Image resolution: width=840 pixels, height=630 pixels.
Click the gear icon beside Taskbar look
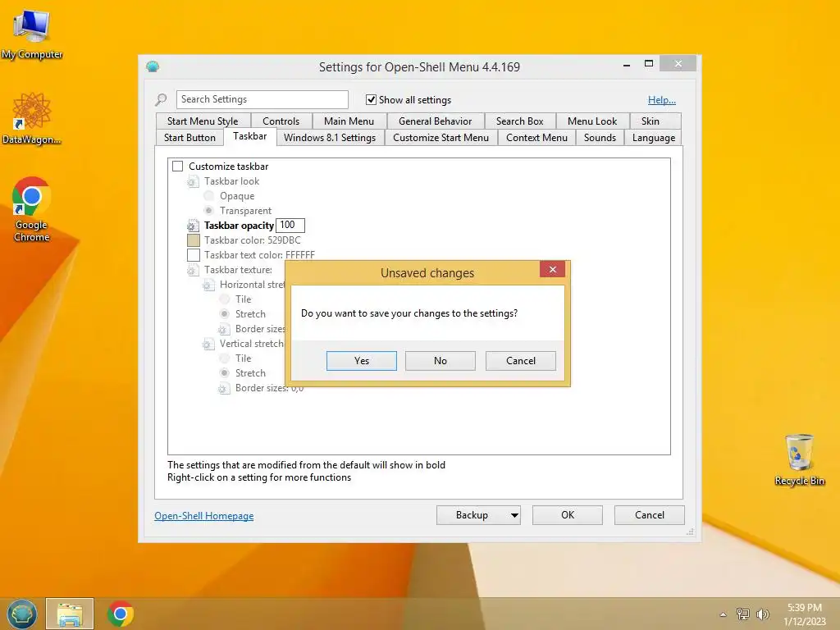click(193, 181)
